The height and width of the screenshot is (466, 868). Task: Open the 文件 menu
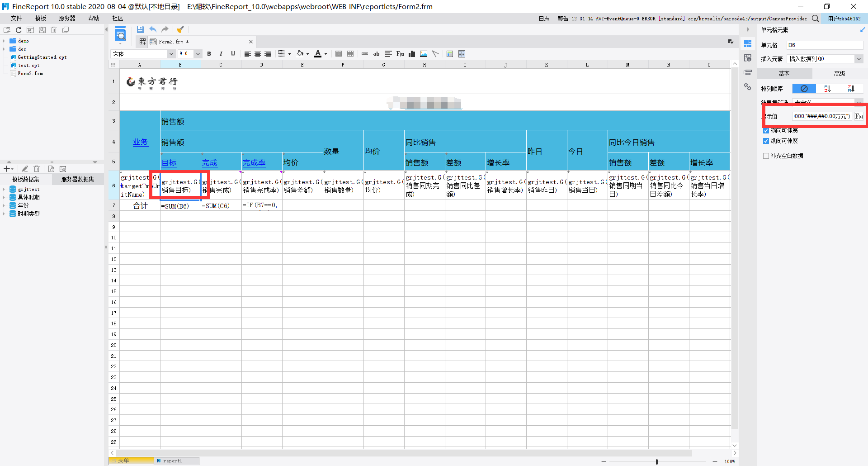click(17, 18)
